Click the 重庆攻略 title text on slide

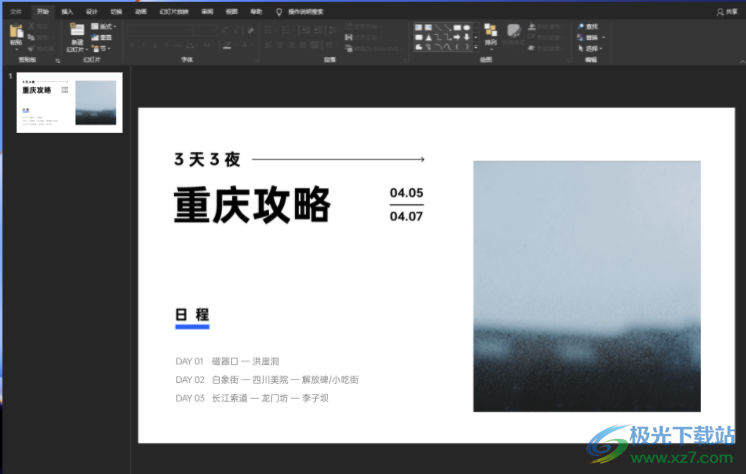click(252, 205)
